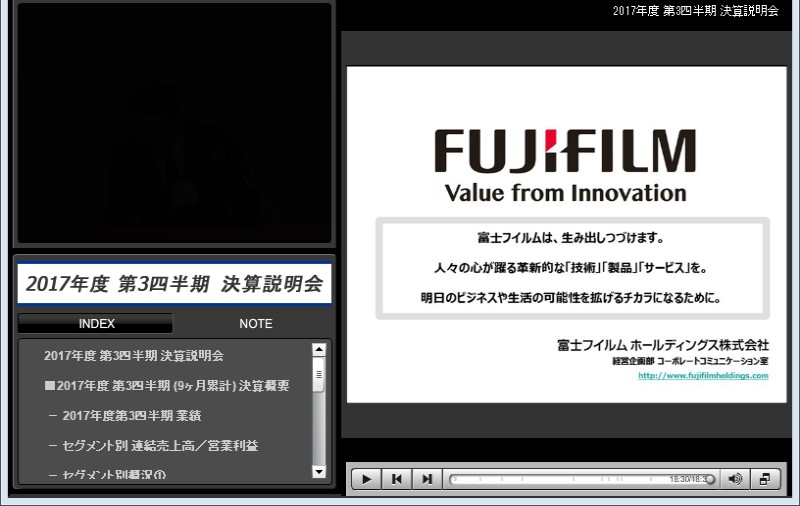Skip to the next slide chapter
The image size is (800, 506).
(x=427, y=479)
